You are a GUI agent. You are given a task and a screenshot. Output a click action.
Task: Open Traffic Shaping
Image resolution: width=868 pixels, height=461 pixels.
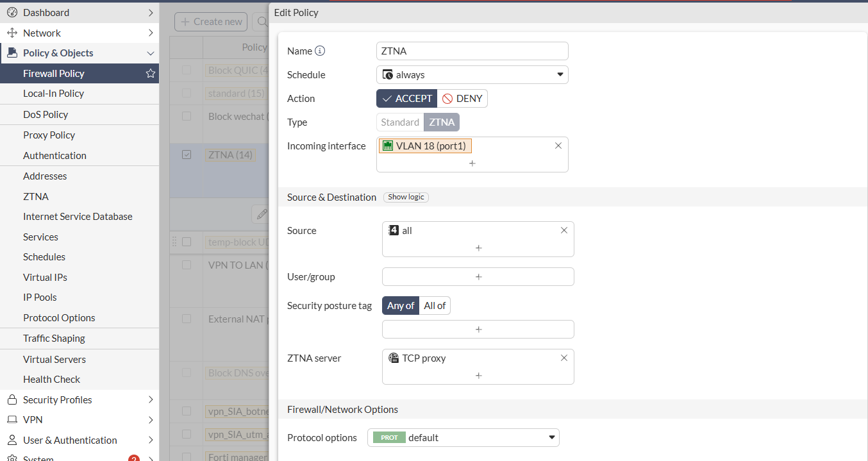click(x=79, y=338)
